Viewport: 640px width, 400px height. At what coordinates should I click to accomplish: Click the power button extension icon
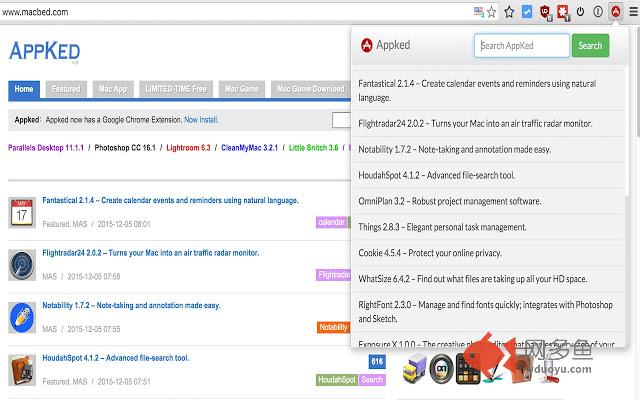(581, 12)
